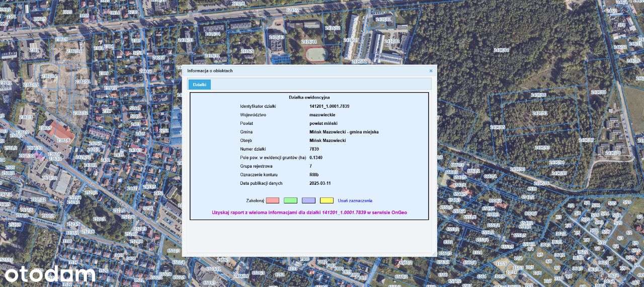Click the red-roofed building on parcel 2382/6
This screenshot has height=287, width=644.
tap(61, 132)
